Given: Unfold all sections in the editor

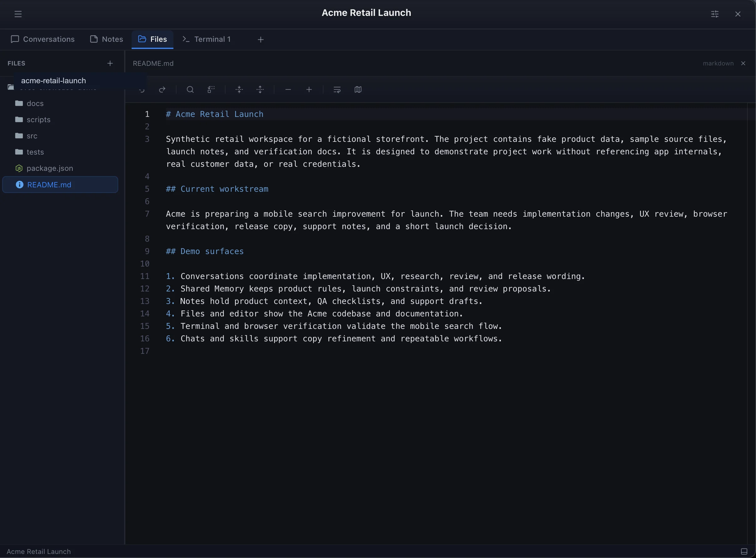Looking at the screenshot, I should tap(260, 89).
